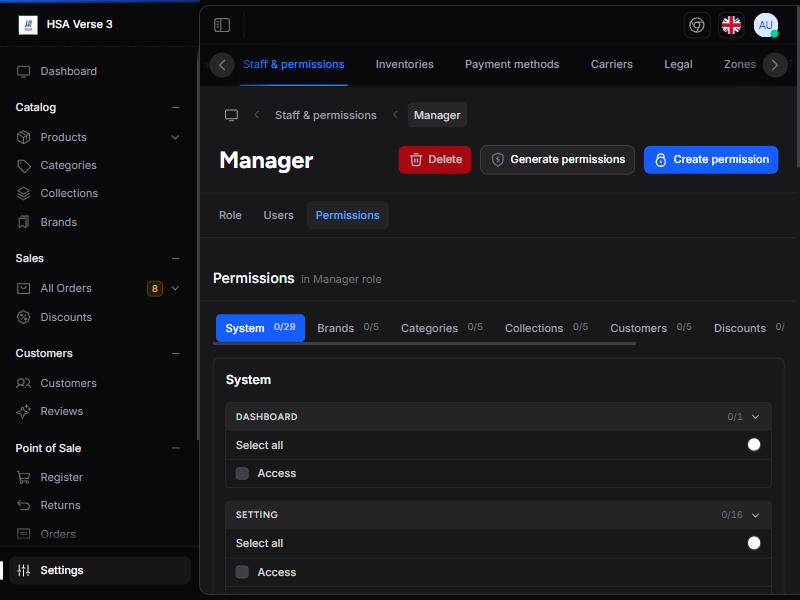Screen dimensions: 800x600
Task: Open the Inventories tab
Action: click(405, 64)
